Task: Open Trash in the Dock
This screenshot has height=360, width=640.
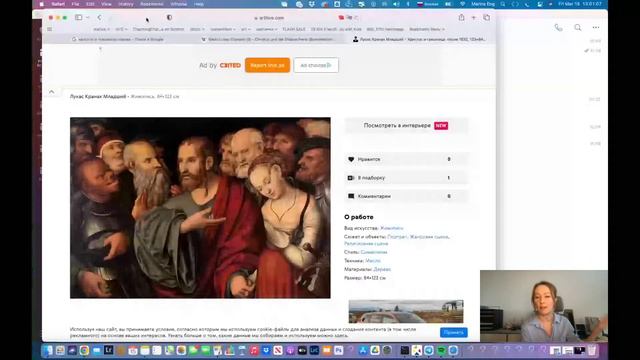Action: 592,350
